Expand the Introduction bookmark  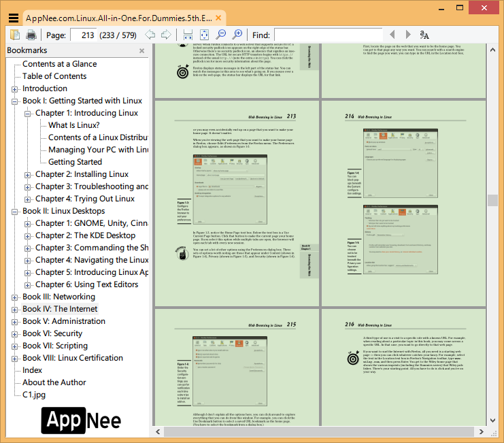tap(14, 89)
